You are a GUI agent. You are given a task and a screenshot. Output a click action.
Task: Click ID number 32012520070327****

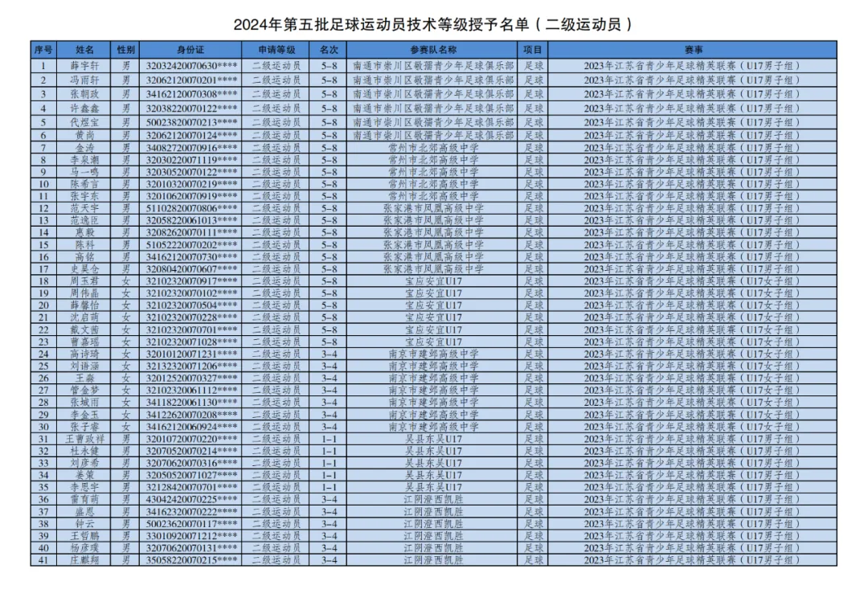(191, 379)
